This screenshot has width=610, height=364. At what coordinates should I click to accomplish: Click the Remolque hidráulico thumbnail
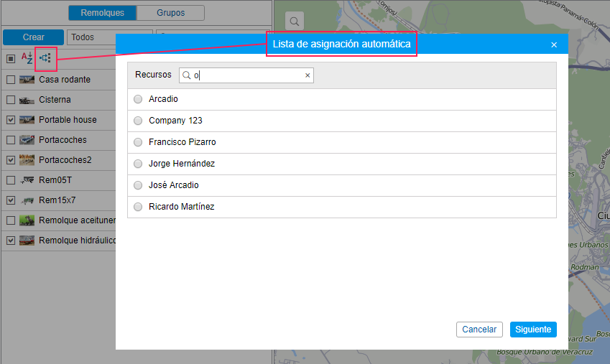(27, 241)
